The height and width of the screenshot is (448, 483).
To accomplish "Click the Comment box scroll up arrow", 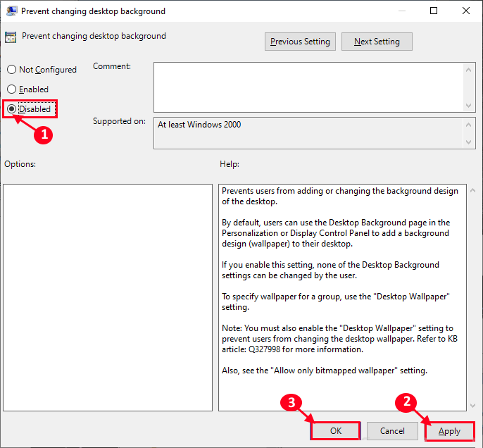I will (x=468, y=70).
